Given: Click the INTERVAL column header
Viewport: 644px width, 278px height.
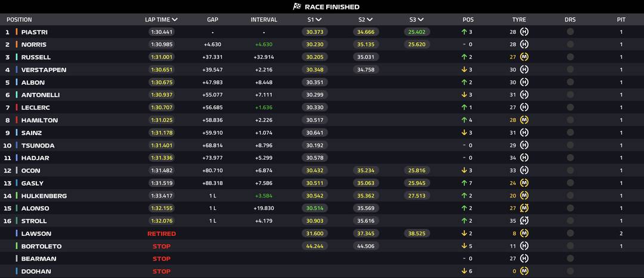Looking at the screenshot, I should click(264, 19).
